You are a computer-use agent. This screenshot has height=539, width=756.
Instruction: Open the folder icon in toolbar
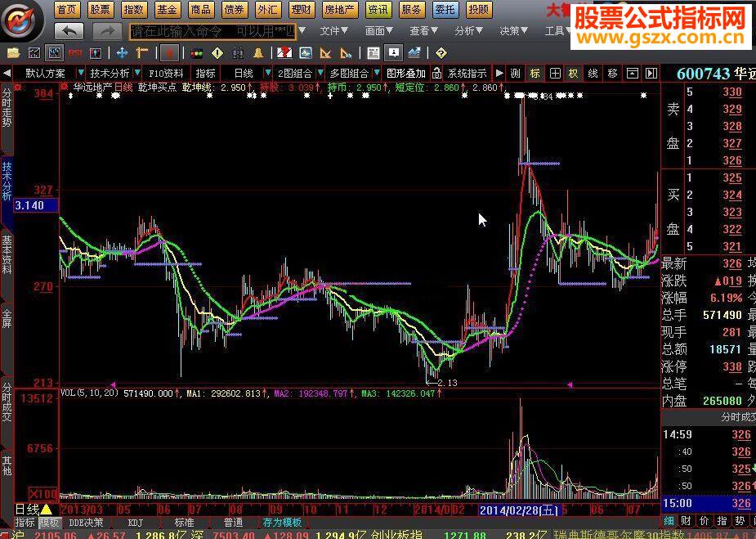[13, 52]
